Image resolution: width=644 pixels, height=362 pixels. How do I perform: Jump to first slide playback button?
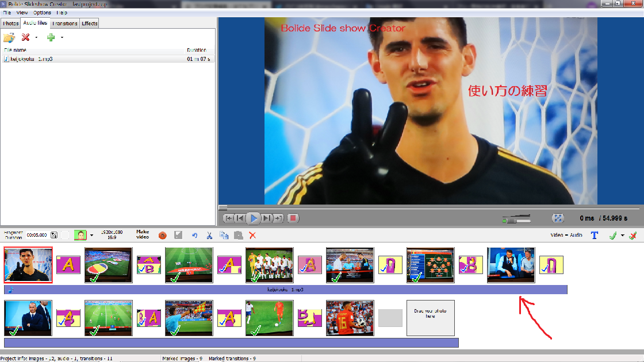pyautogui.click(x=228, y=218)
